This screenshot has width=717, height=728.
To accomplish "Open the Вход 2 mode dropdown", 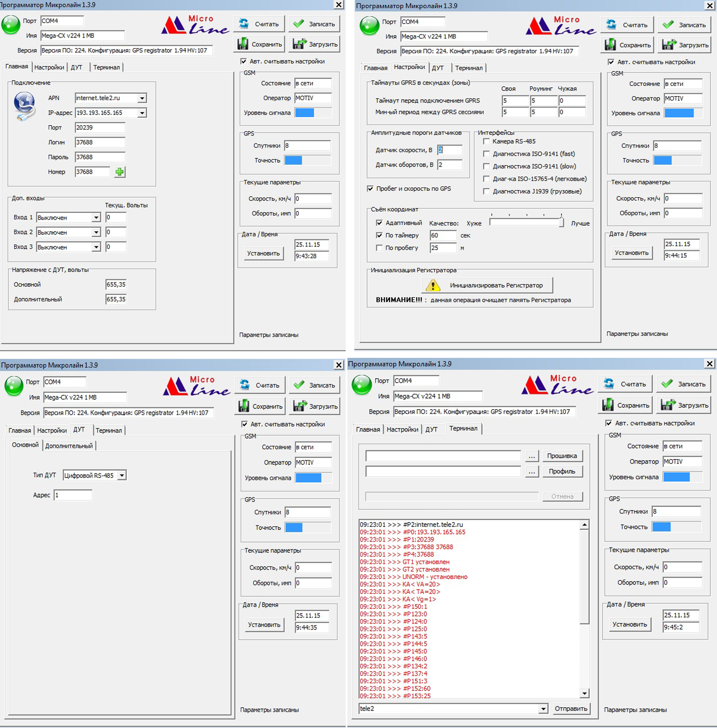I will pyautogui.click(x=96, y=232).
